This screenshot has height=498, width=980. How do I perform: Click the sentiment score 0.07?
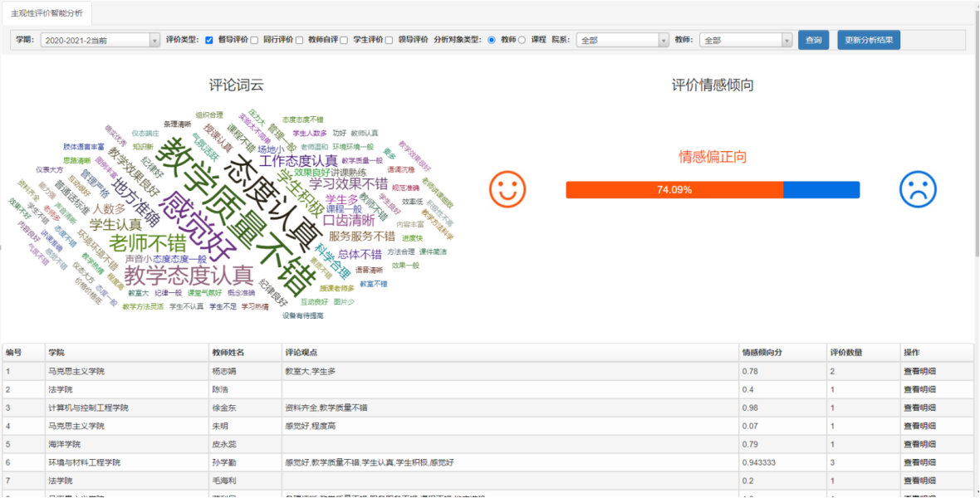coord(749,426)
